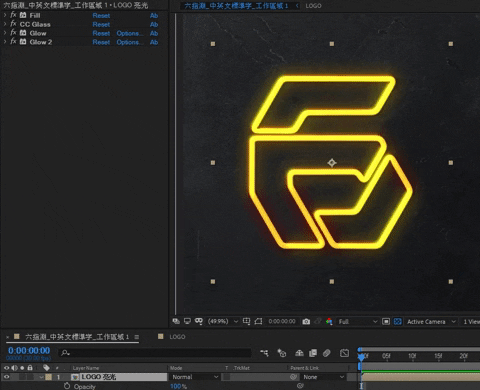The width and height of the screenshot is (480, 390).
Task: Toggle the fx switch for Glow effect
Action: (x=13, y=33)
